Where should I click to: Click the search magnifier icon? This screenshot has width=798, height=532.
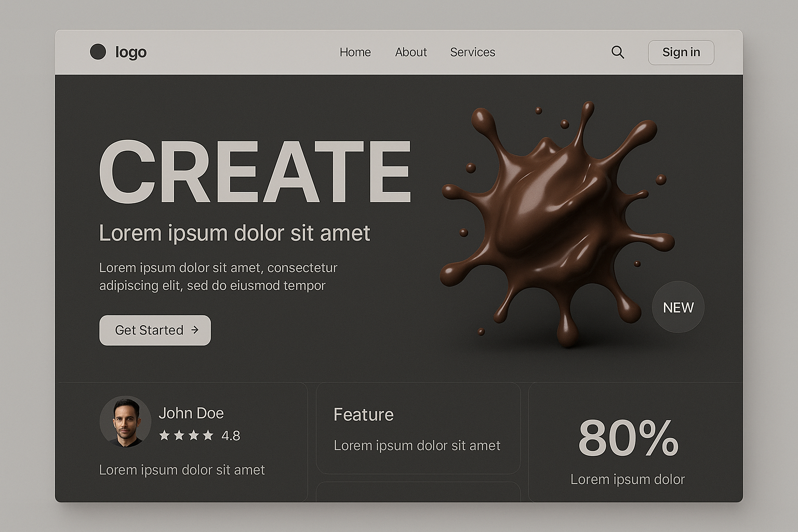pyautogui.click(x=617, y=52)
